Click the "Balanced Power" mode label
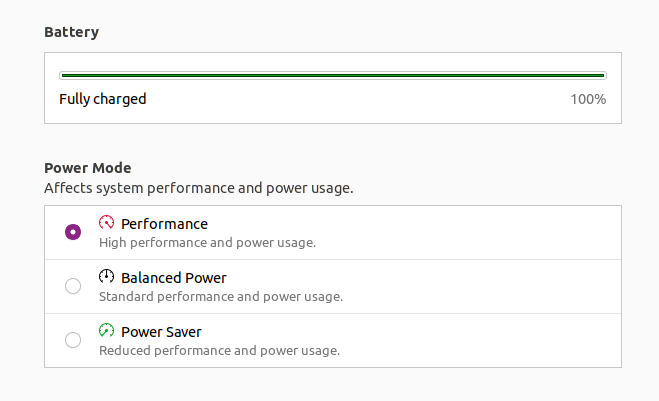The height and width of the screenshot is (401, 659). point(173,278)
